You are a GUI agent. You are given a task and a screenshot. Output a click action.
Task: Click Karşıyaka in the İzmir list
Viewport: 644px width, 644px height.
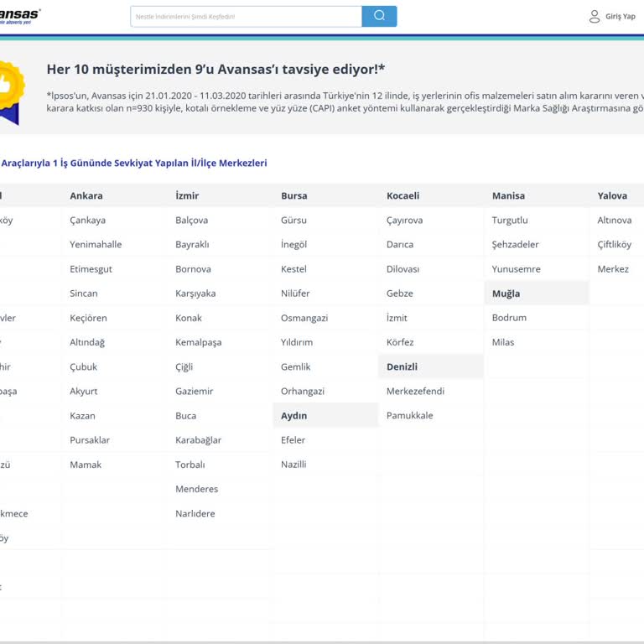click(x=195, y=293)
